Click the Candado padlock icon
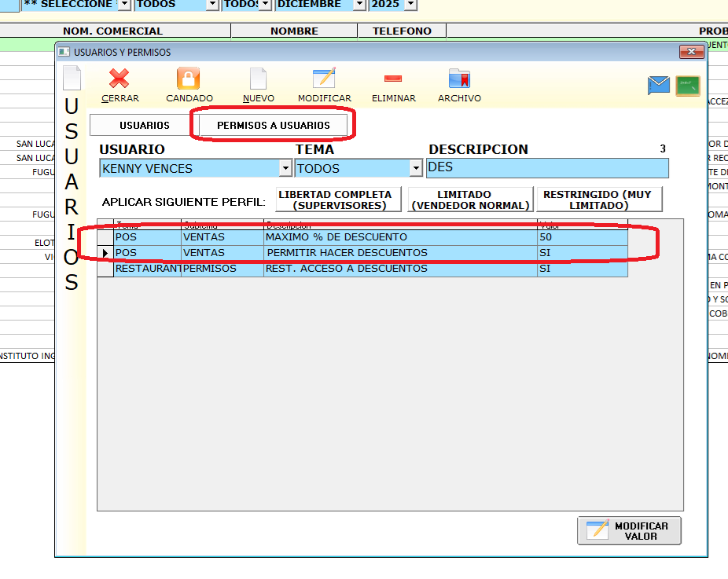728x579 pixels. point(189,79)
